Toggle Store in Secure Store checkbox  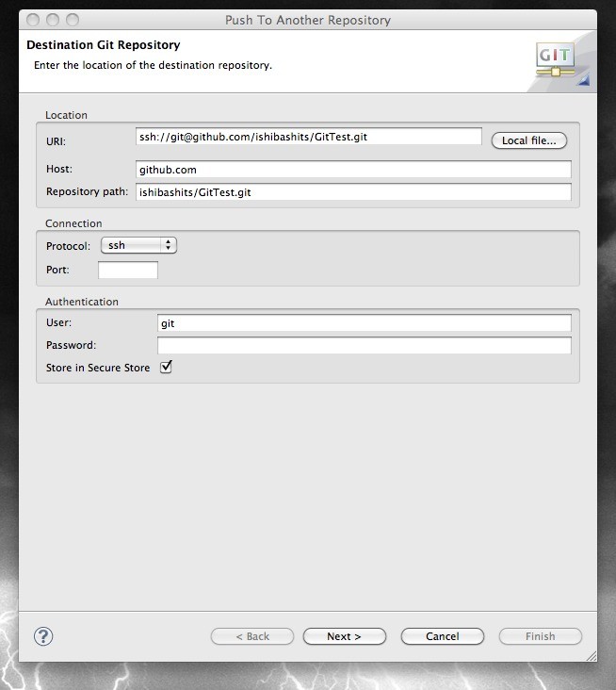(x=166, y=367)
